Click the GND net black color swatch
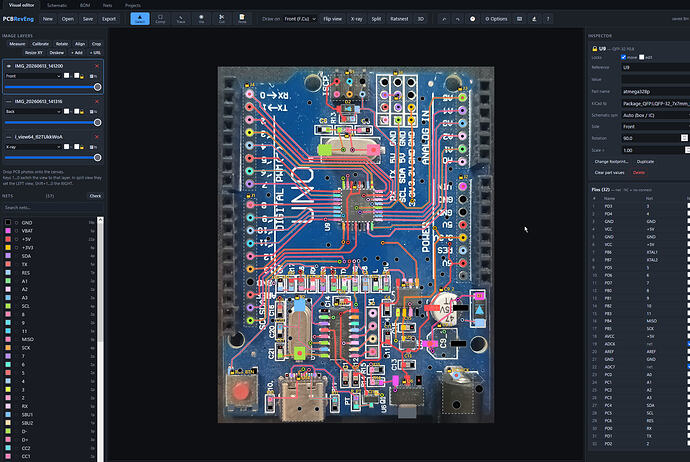 click(x=8, y=223)
